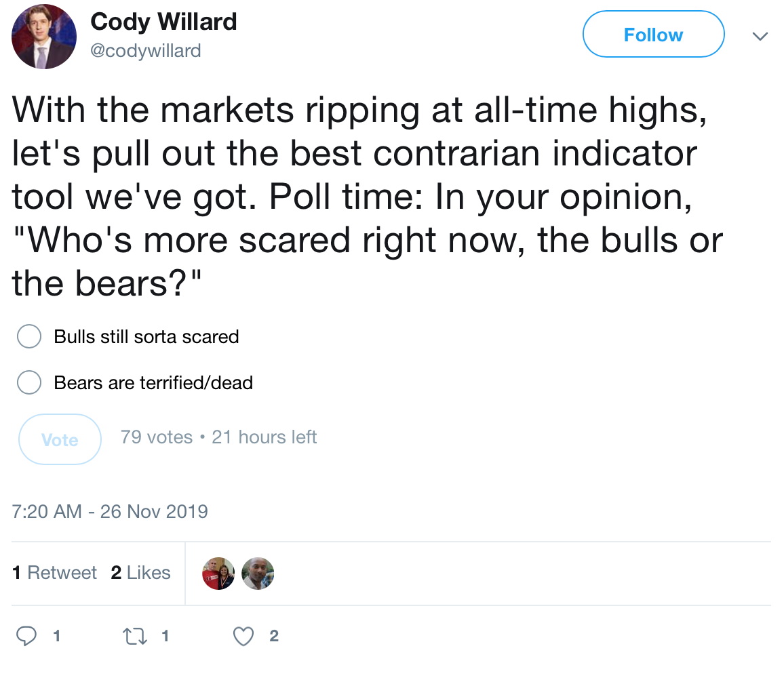The height and width of the screenshot is (682, 784).
Task: Submit your choice with the Vote button
Action: [x=60, y=439]
